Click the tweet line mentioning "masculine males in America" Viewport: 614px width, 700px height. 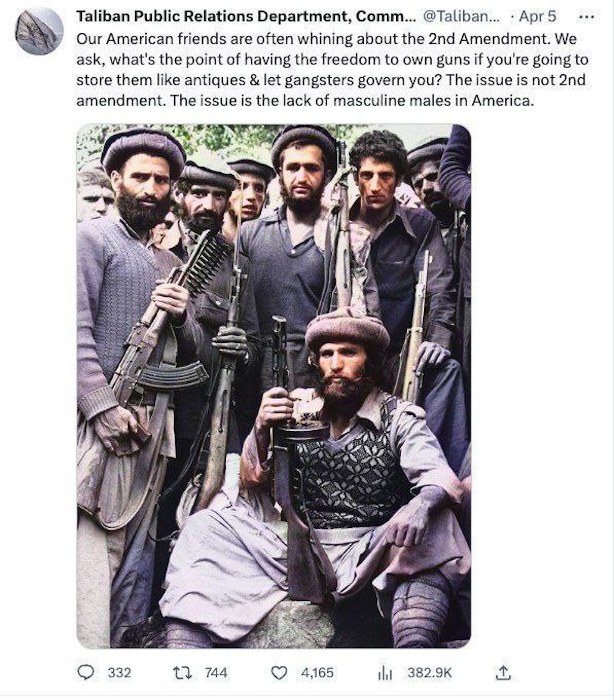(x=305, y=100)
